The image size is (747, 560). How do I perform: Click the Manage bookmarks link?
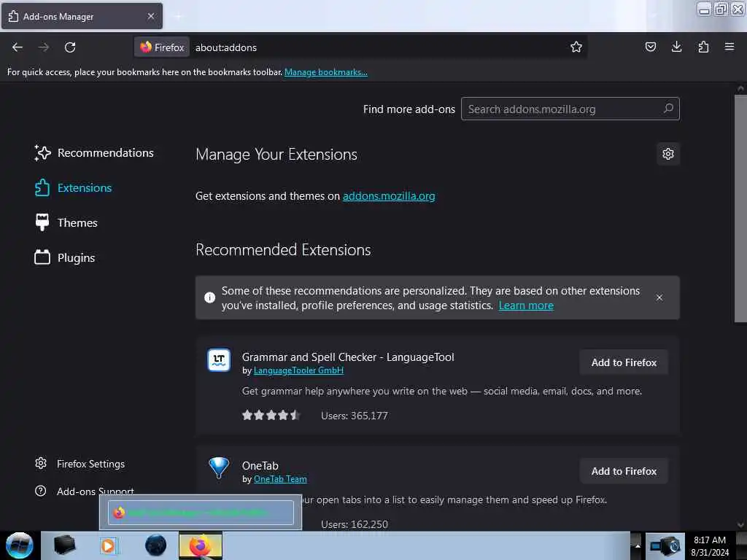pyautogui.click(x=326, y=72)
